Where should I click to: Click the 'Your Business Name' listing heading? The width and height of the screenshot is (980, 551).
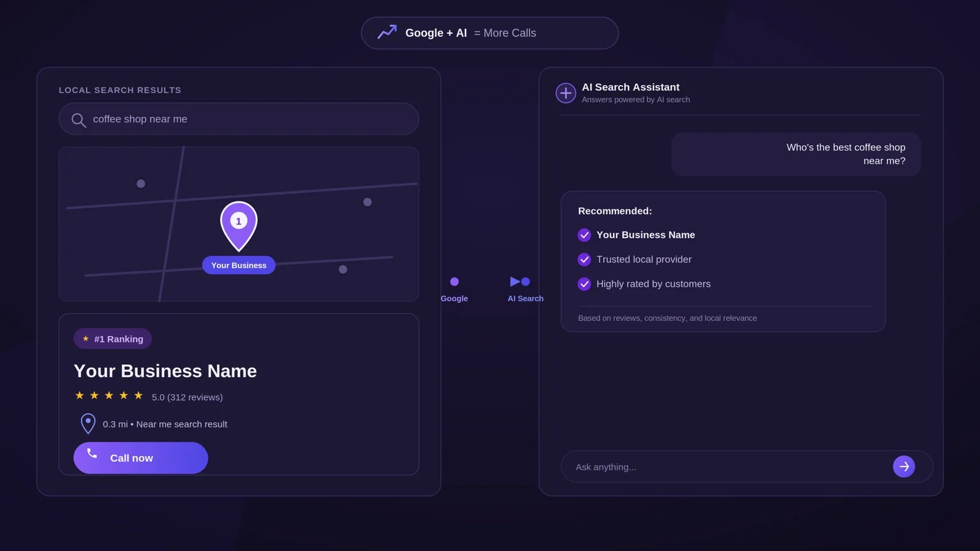click(x=165, y=371)
